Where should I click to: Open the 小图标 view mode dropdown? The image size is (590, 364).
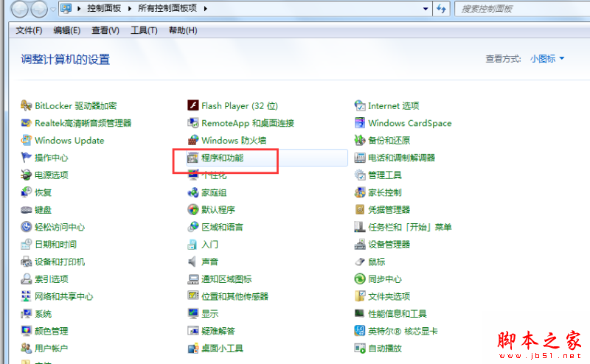click(547, 59)
